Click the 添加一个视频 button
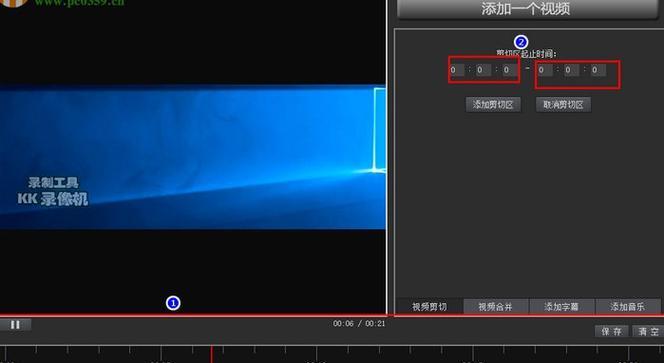The width and height of the screenshot is (664, 363). (x=526, y=9)
